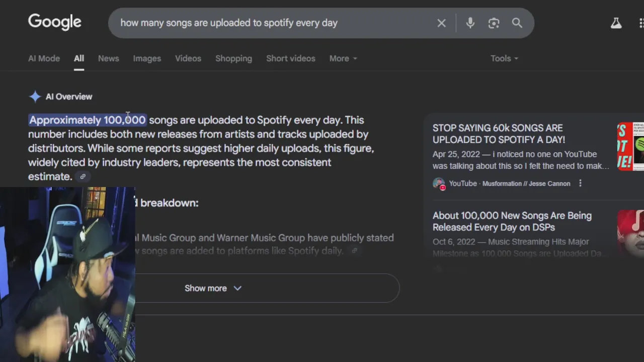This screenshot has height=362, width=644.
Task: Open source link icon after 'Spotify daily.'
Action: pos(354,251)
